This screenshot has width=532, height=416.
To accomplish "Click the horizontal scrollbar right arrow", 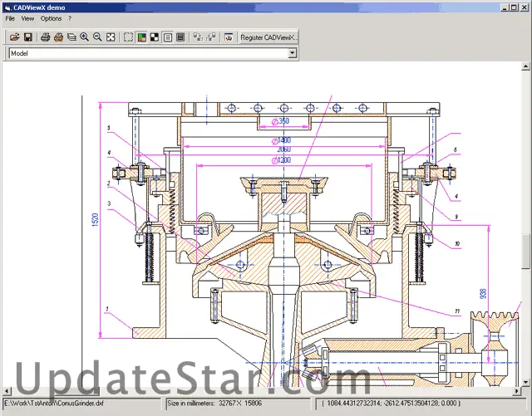I will tap(517, 391).
